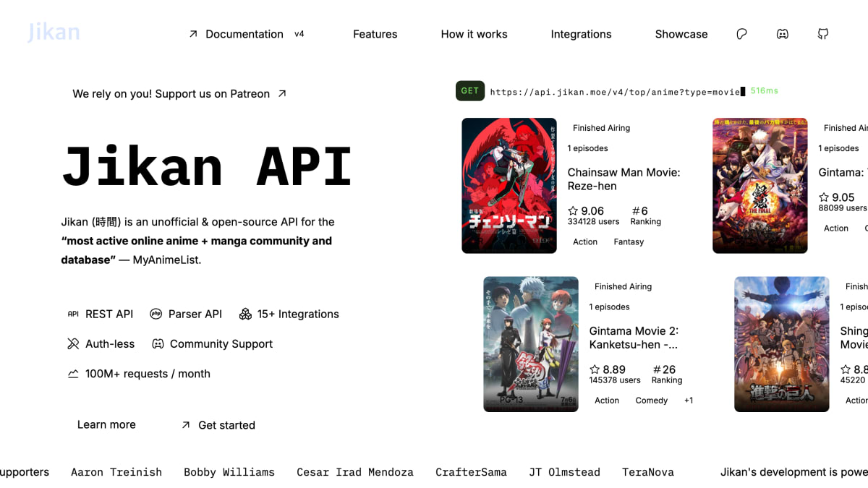The image size is (868, 488).
Task: Click the GET method badge
Action: 470,91
